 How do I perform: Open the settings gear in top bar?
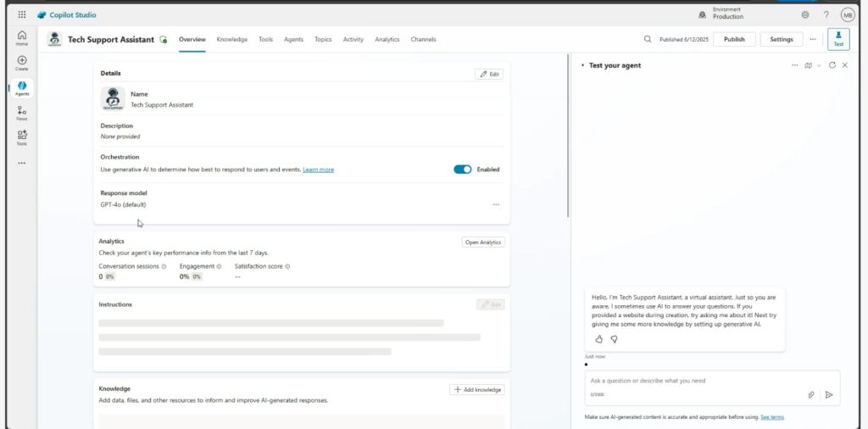point(805,15)
